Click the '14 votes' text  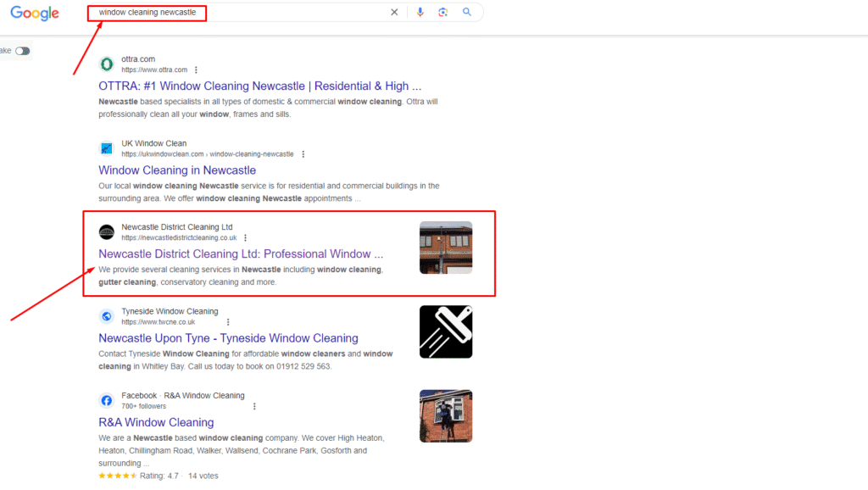click(x=203, y=476)
